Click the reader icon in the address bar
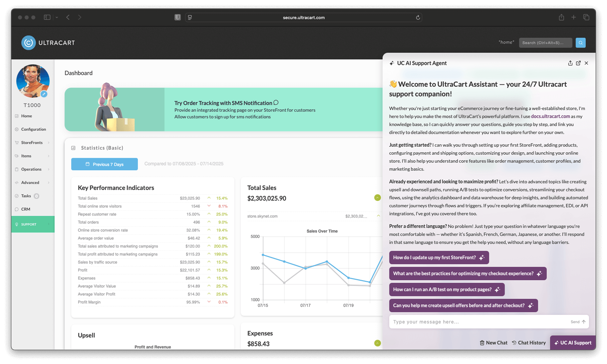This screenshot has height=364, width=607. 190,17
